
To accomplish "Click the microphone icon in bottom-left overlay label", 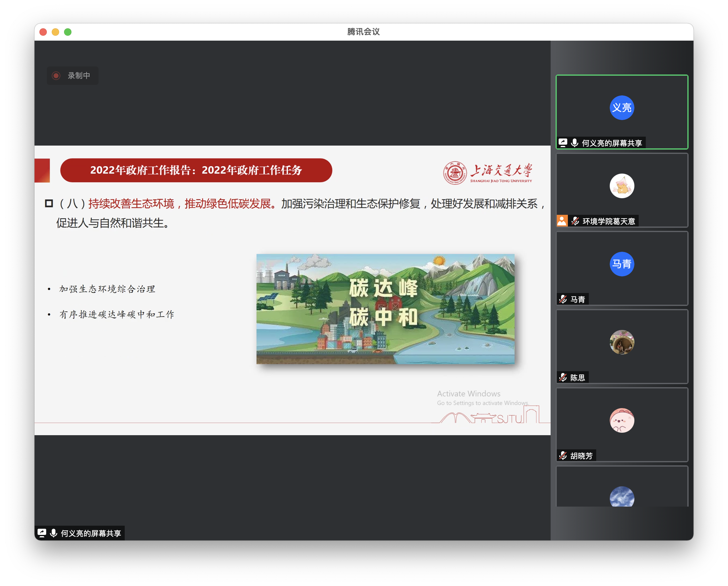I will click(x=53, y=533).
